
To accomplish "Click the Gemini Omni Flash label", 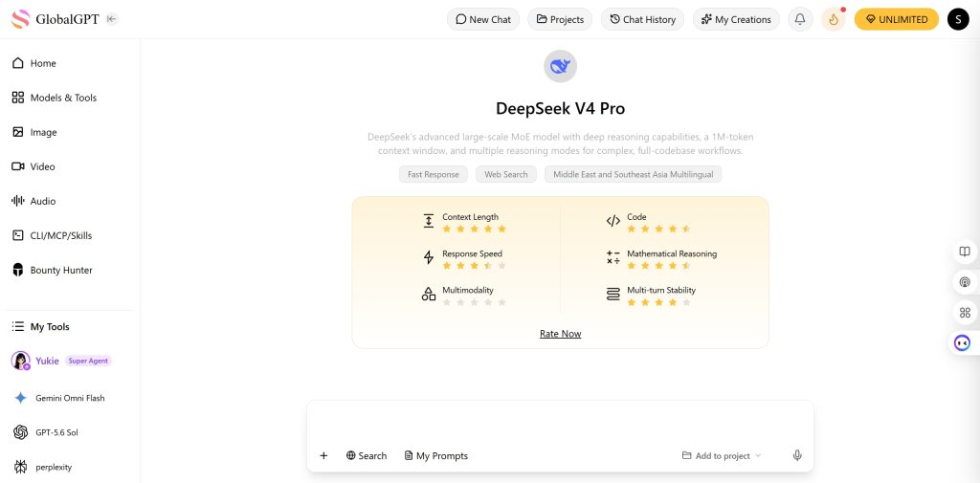I will (x=70, y=398).
